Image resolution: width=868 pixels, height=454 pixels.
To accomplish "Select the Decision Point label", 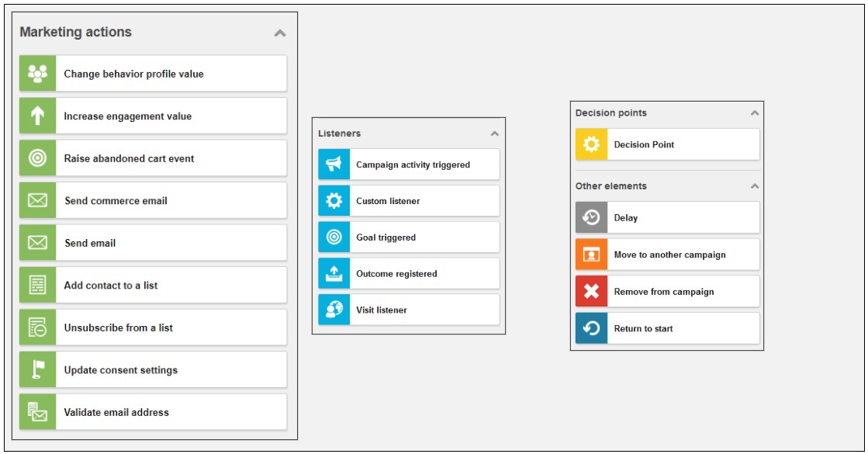I will (644, 144).
